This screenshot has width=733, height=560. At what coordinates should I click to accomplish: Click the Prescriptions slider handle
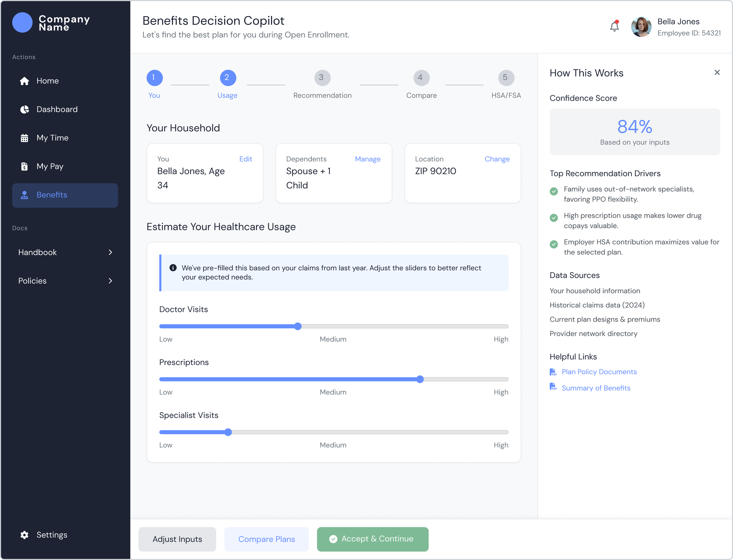(420, 379)
